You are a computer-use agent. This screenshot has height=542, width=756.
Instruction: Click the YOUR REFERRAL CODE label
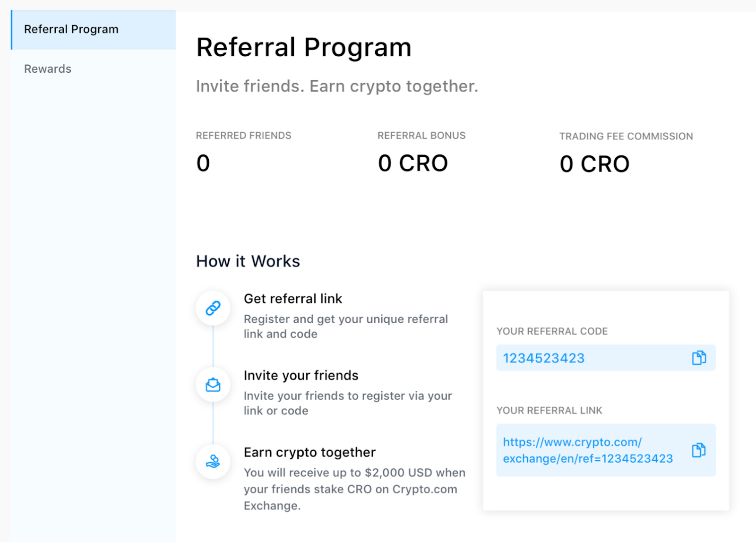click(x=552, y=331)
